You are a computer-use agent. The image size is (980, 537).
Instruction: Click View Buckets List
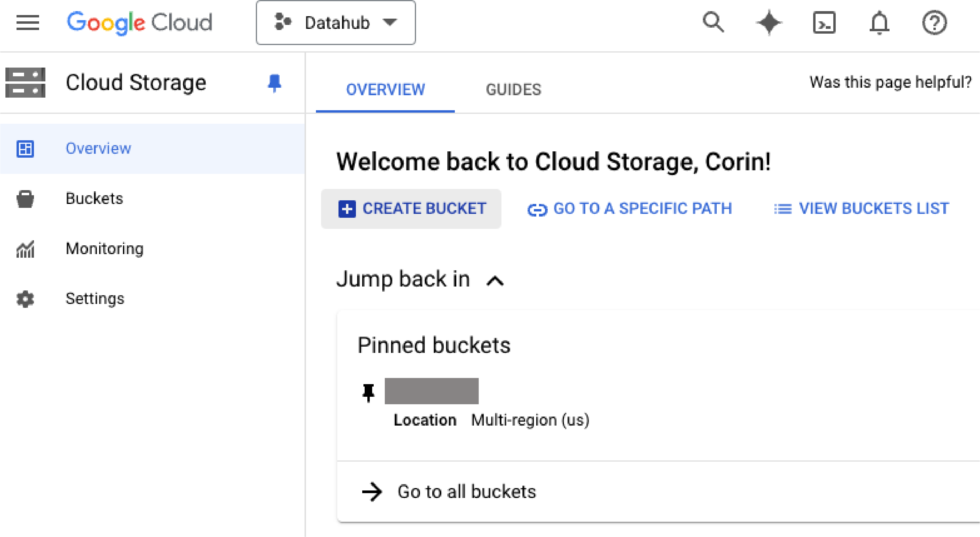click(862, 209)
